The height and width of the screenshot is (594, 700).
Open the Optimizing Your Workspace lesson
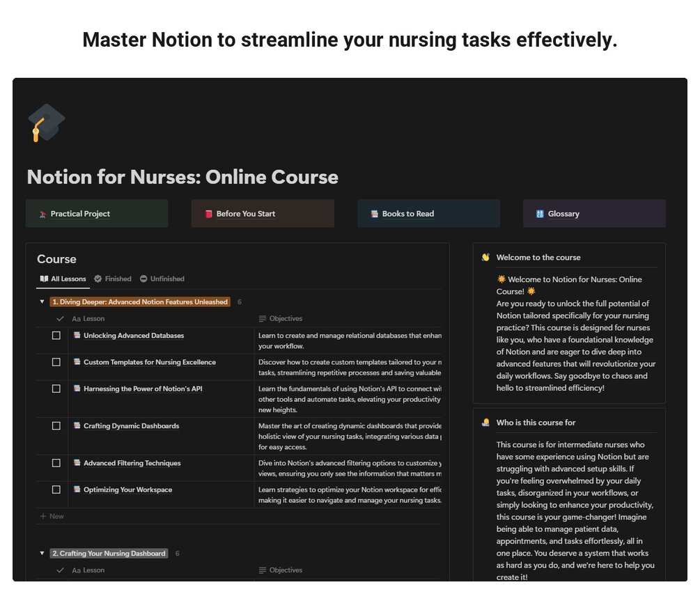coord(127,490)
